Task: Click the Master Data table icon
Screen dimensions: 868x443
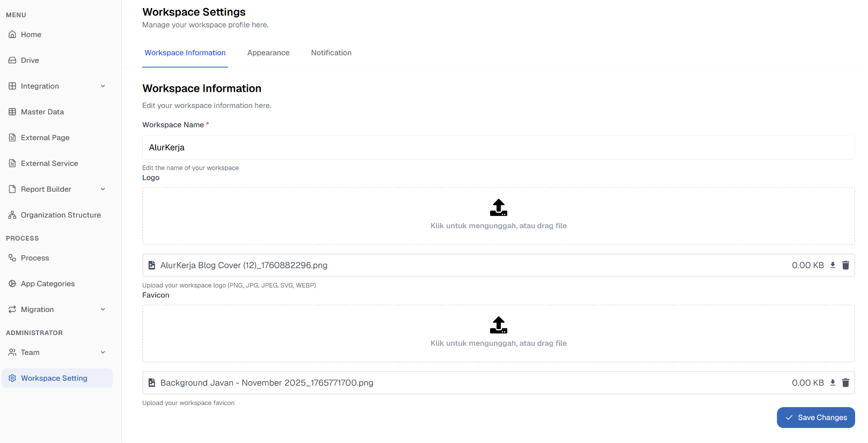Action: coord(12,112)
